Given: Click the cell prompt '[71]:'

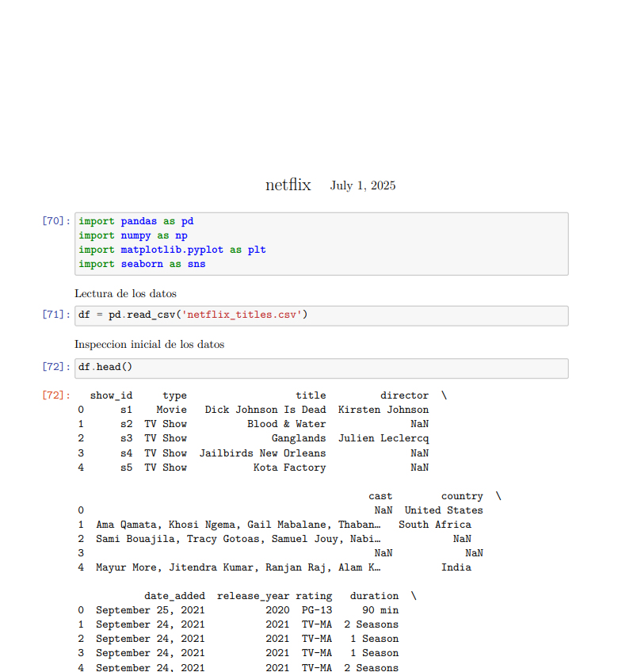Looking at the screenshot, I should pyautogui.click(x=56, y=314).
